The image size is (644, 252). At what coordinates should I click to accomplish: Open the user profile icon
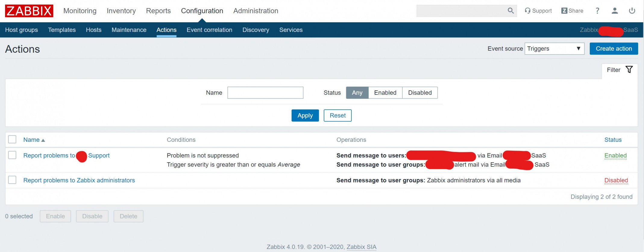pos(615,11)
